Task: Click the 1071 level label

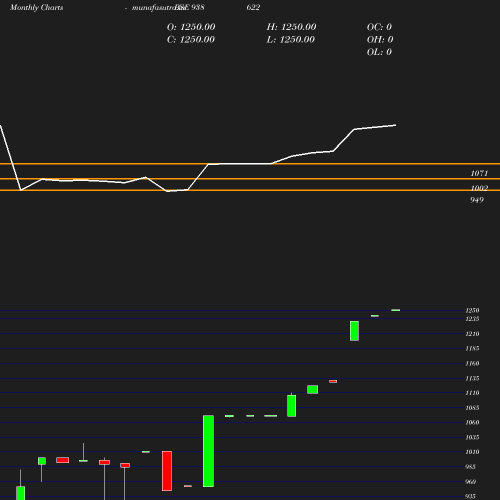Action: (x=479, y=173)
